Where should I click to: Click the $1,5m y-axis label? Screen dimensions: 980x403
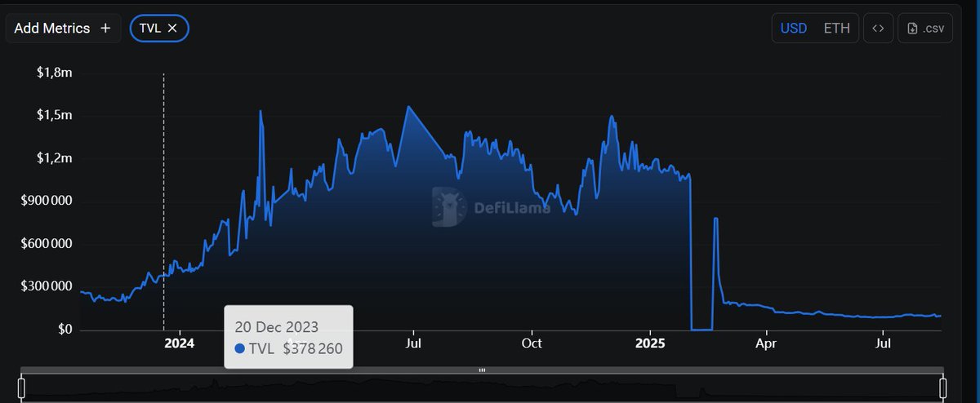point(55,116)
